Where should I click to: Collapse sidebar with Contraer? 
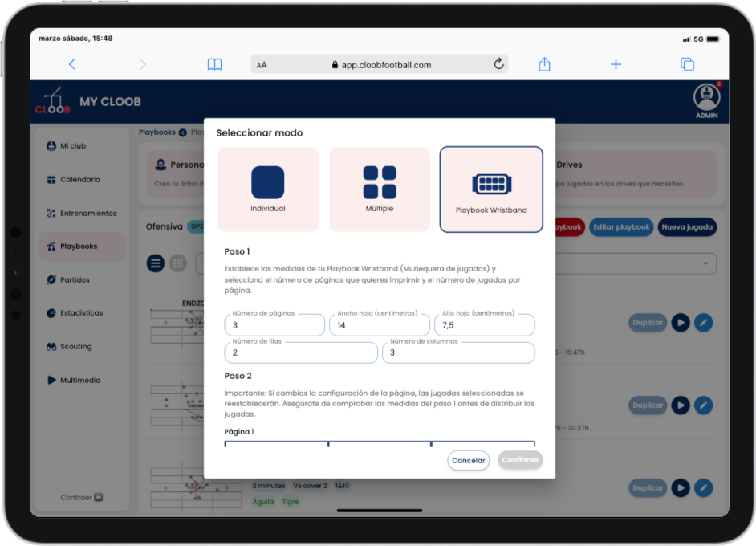(x=81, y=498)
